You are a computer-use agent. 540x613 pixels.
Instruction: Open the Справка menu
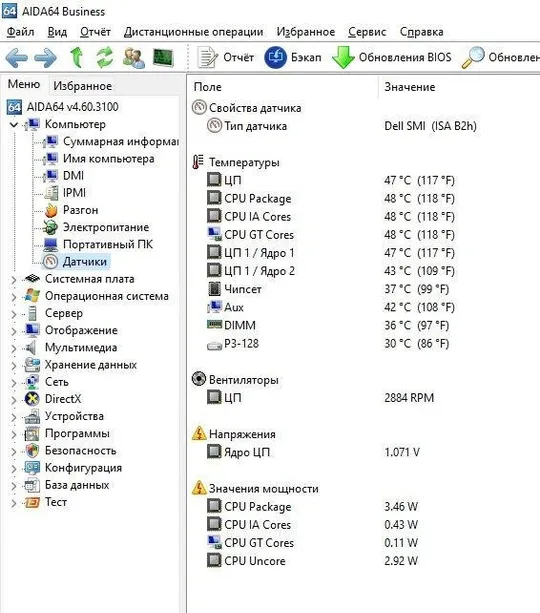(422, 32)
